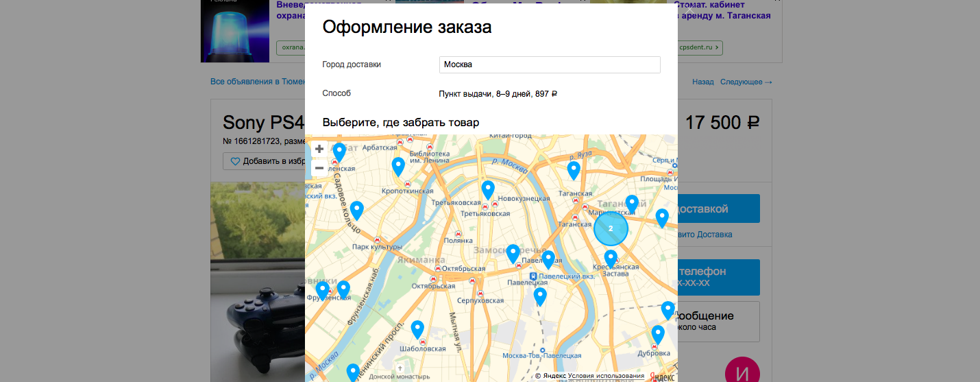
Task: Click the heart icon on Добавить в избранное
Action: click(x=235, y=162)
